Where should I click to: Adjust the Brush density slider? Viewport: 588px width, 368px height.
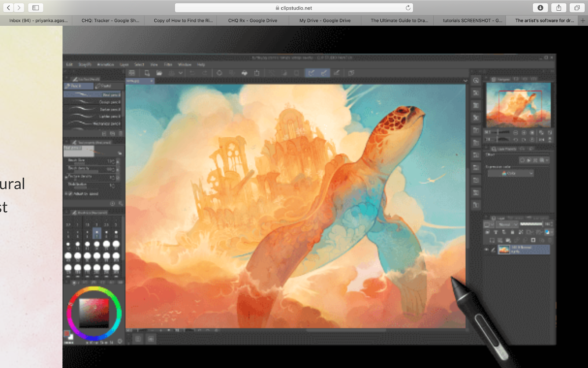pos(86,171)
